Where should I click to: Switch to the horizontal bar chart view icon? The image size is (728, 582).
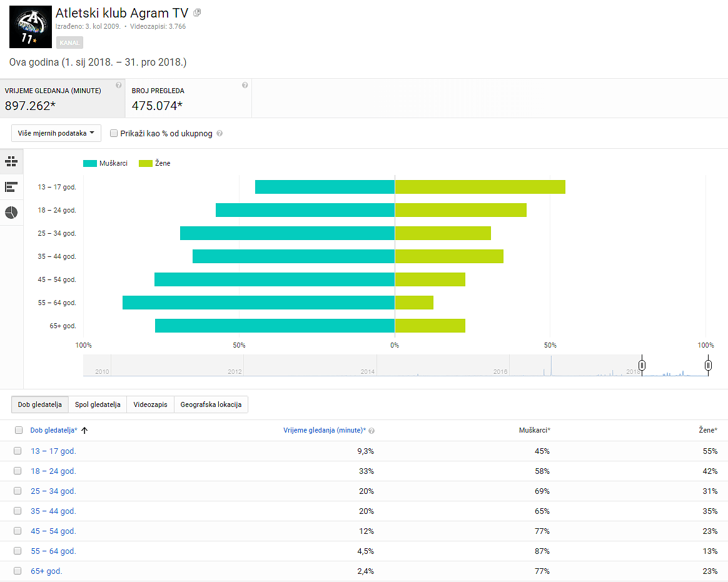[x=11, y=187]
